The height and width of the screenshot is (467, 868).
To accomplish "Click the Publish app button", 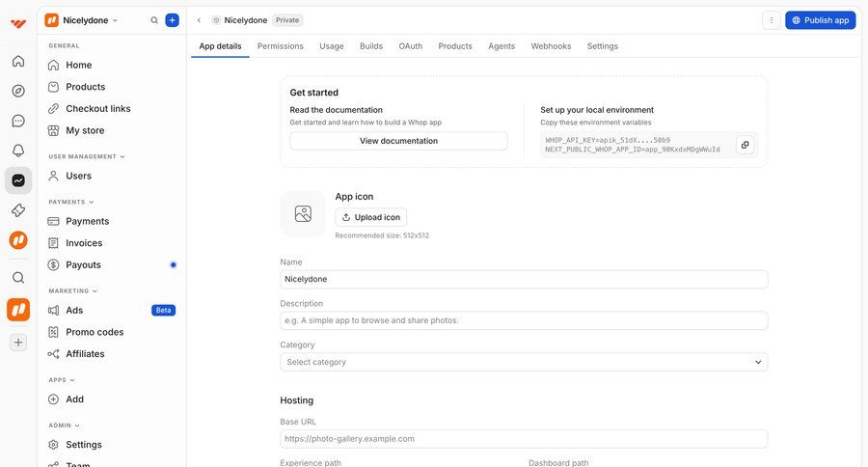I will coord(820,20).
